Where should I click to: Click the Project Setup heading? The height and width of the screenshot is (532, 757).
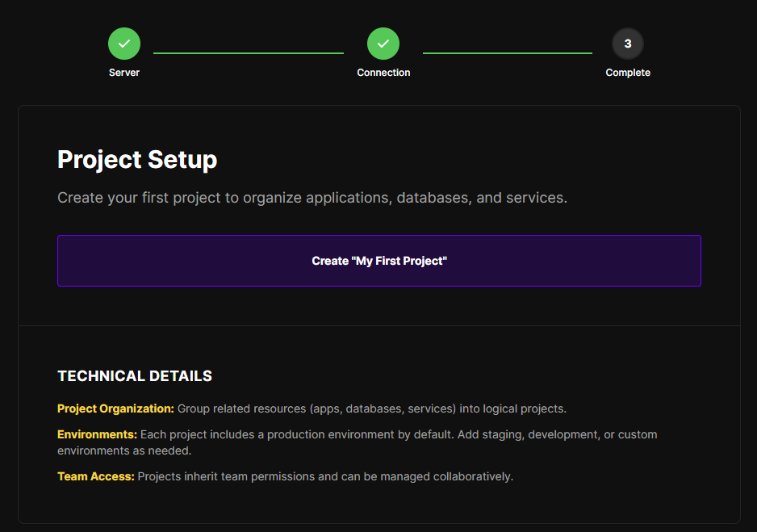[137, 160]
